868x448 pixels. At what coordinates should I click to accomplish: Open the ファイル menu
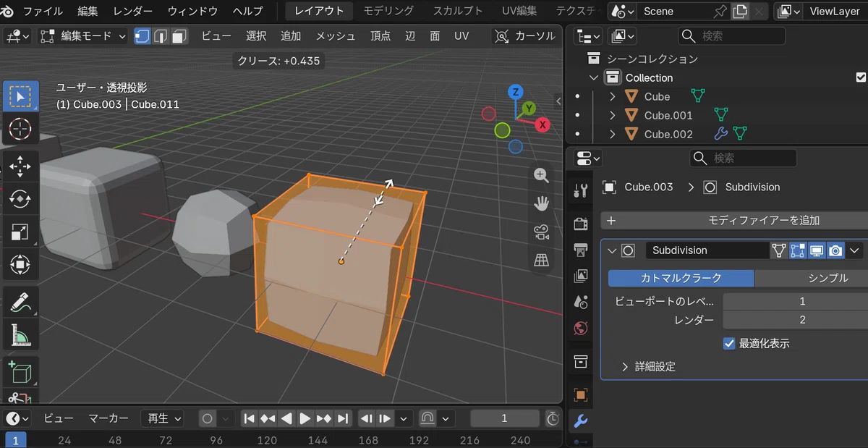43,11
